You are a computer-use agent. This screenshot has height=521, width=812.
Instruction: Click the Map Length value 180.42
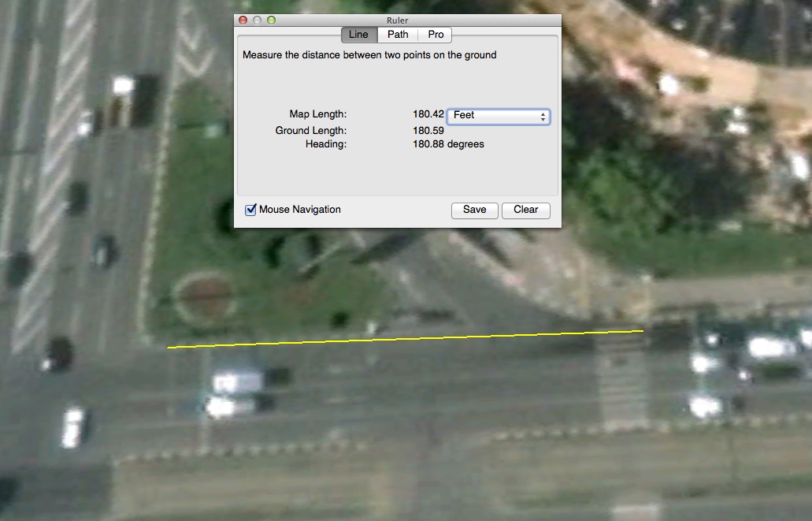coord(428,115)
